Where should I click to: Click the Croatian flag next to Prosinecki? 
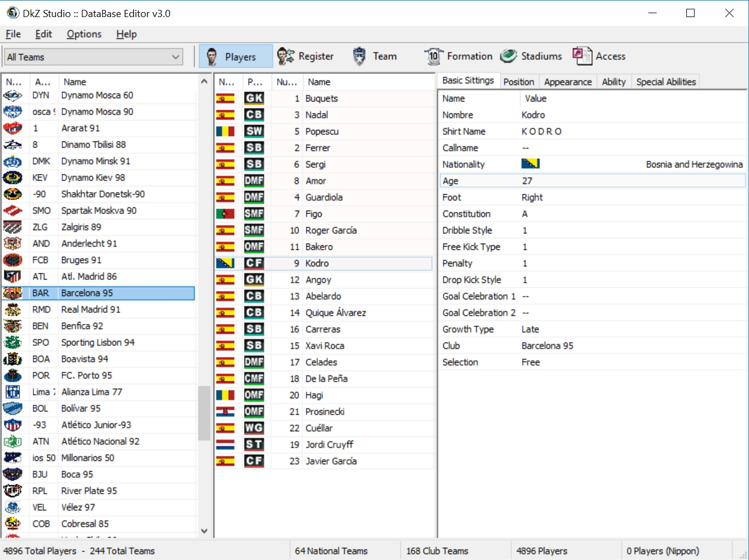coord(225,412)
